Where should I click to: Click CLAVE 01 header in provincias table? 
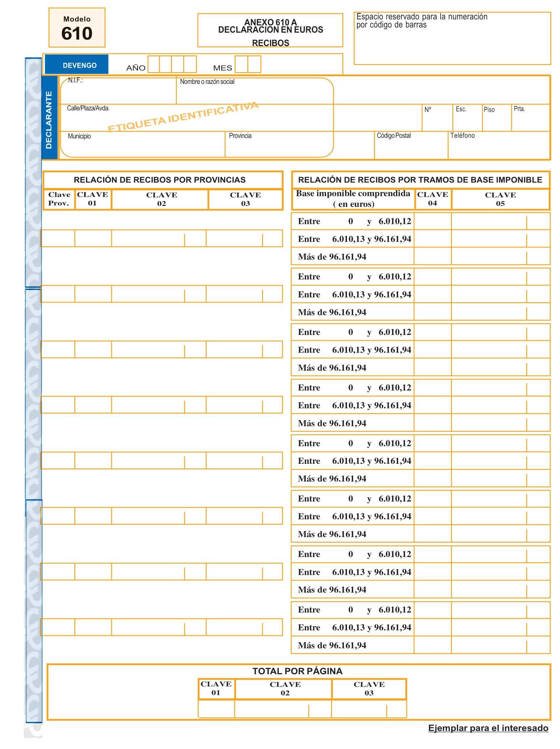[x=93, y=199]
